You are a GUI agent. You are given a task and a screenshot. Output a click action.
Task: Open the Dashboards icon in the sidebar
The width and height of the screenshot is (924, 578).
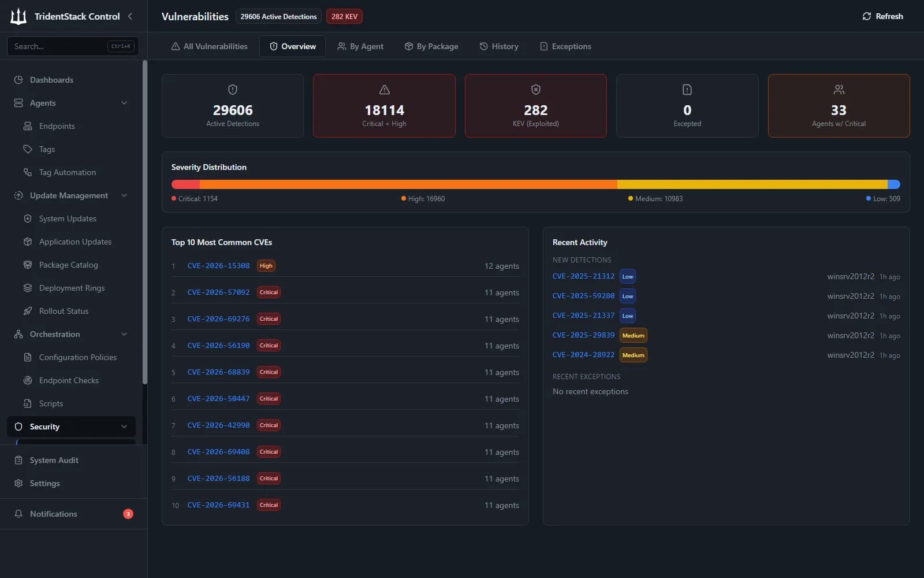point(18,80)
